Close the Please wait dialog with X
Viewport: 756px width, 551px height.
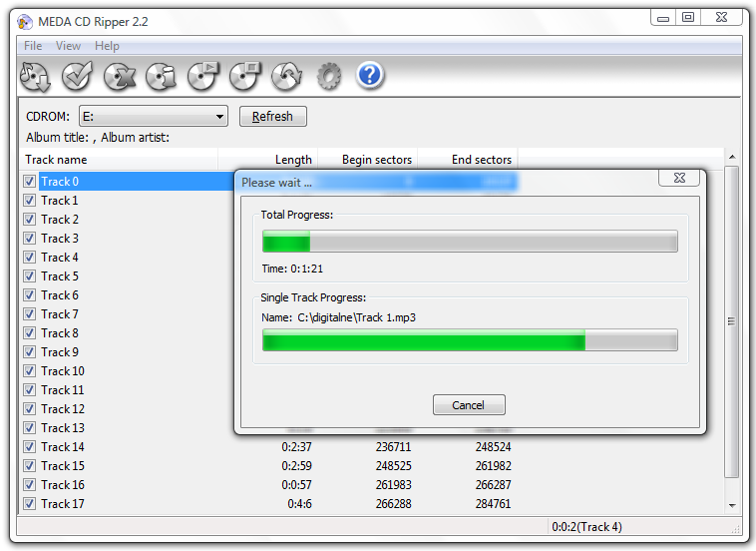[679, 178]
